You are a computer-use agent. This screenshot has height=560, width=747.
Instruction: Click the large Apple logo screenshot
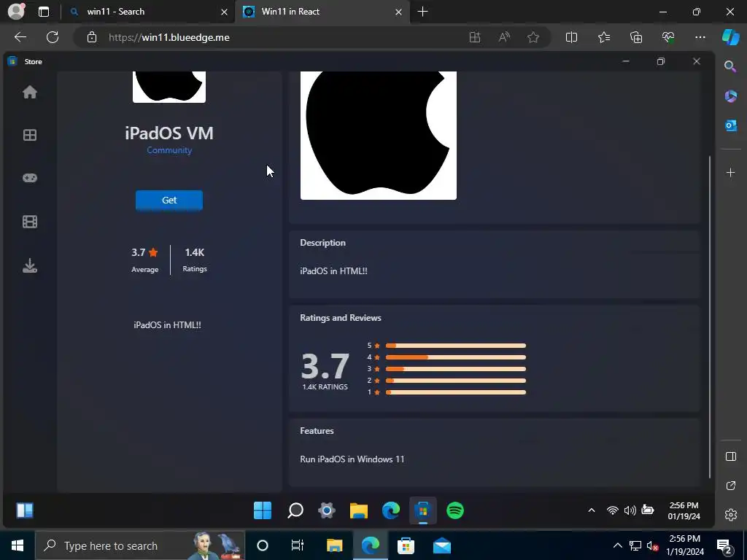click(x=379, y=135)
